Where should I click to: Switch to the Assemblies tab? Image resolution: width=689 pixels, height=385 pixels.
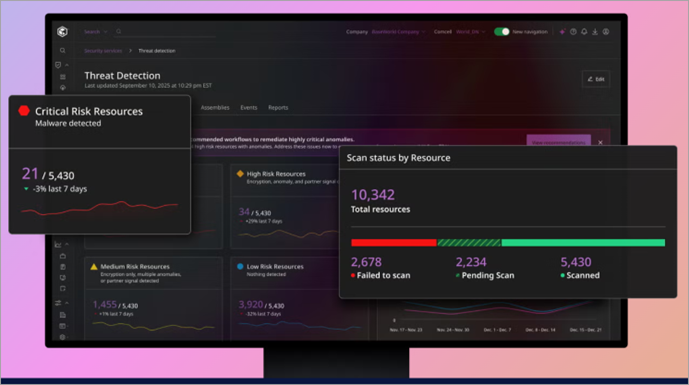click(215, 108)
